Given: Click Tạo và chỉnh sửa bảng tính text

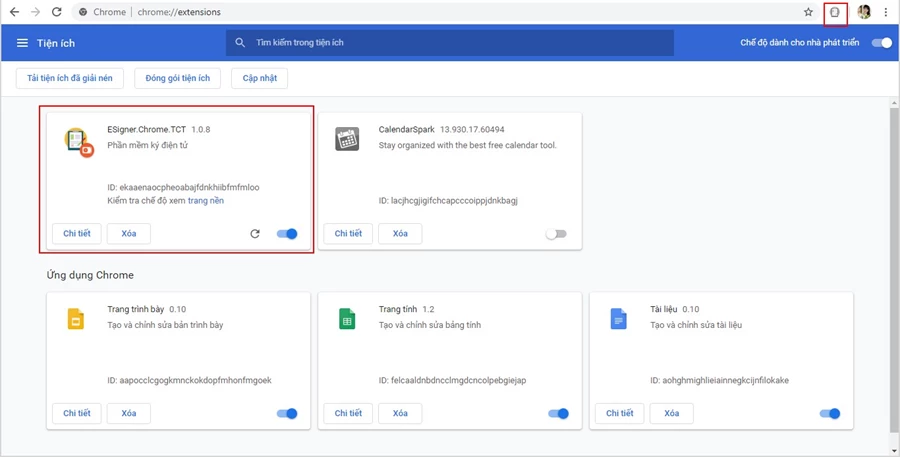Looking at the screenshot, I should tap(430, 325).
